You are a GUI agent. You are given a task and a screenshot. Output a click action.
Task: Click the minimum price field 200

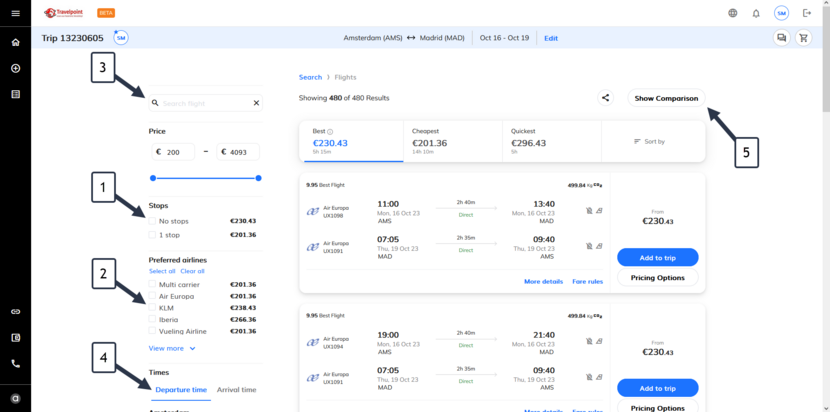pos(173,152)
